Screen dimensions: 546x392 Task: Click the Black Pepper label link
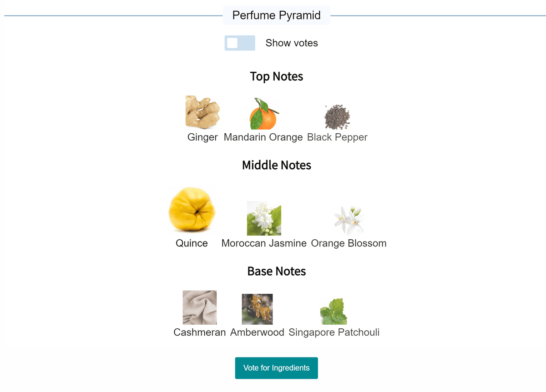point(337,137)
